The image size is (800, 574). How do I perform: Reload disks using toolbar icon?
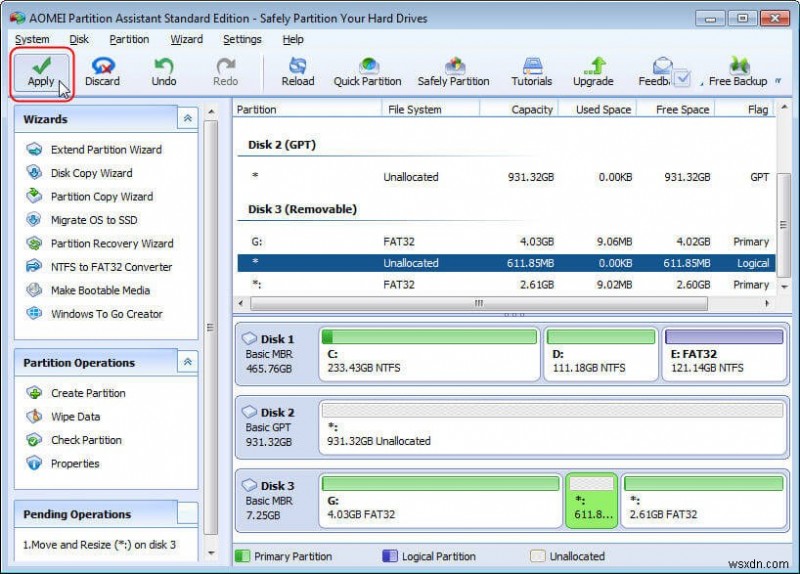[x=297, y=66]
